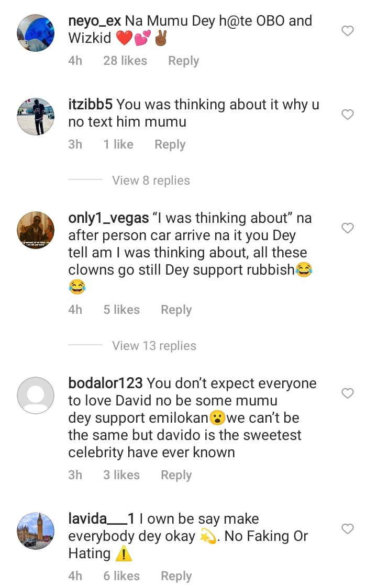Viewport: 377px width, 588px height.
Task: Like lavida___1's comment with the heart
Action: (348, 529)
